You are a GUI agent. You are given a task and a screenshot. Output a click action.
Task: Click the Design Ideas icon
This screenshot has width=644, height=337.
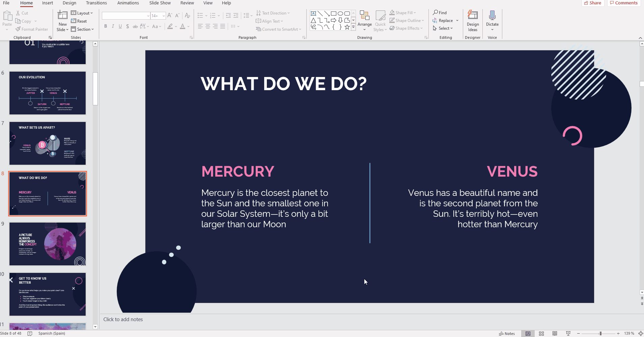click(x=472, y=16)
